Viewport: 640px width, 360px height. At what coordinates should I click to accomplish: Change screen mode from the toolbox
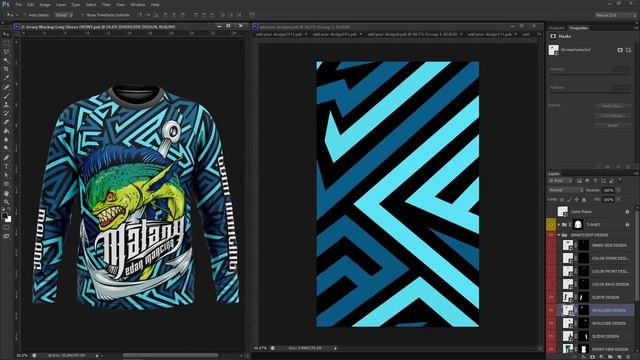point(6,236)
